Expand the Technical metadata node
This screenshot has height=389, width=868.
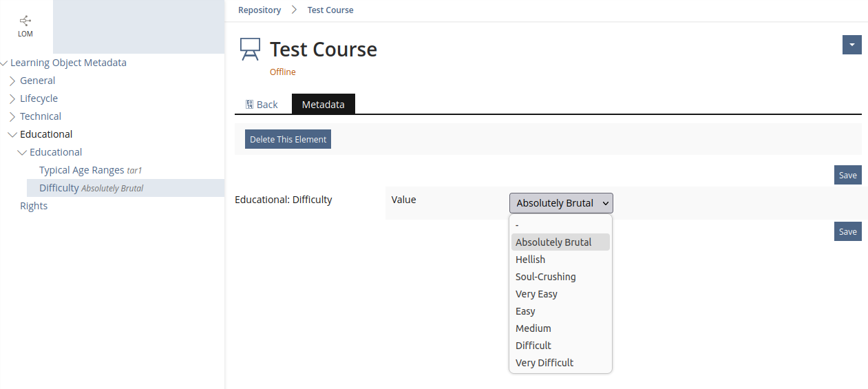(x=12, y=116)
